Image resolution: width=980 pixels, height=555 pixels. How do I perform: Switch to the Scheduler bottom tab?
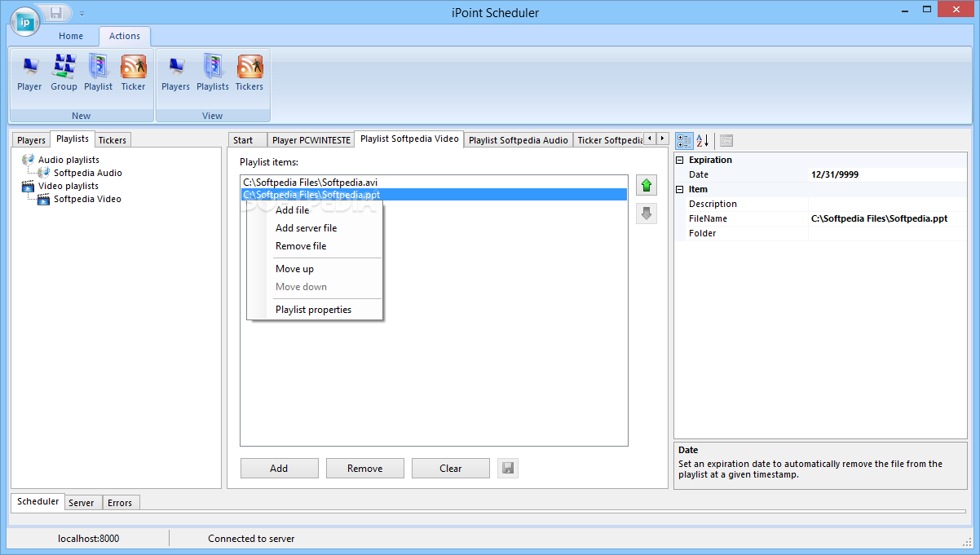[x=38, y=501]
